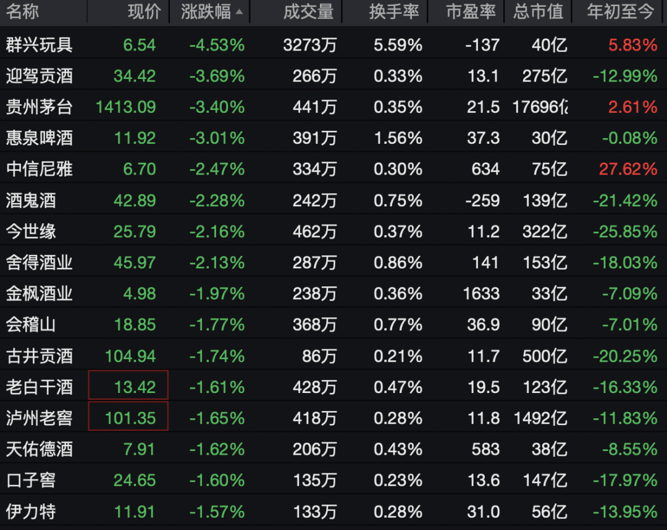Click the boxed price 13.42
The height and width of the screenshot is (530, 667).
coord(129,387)
